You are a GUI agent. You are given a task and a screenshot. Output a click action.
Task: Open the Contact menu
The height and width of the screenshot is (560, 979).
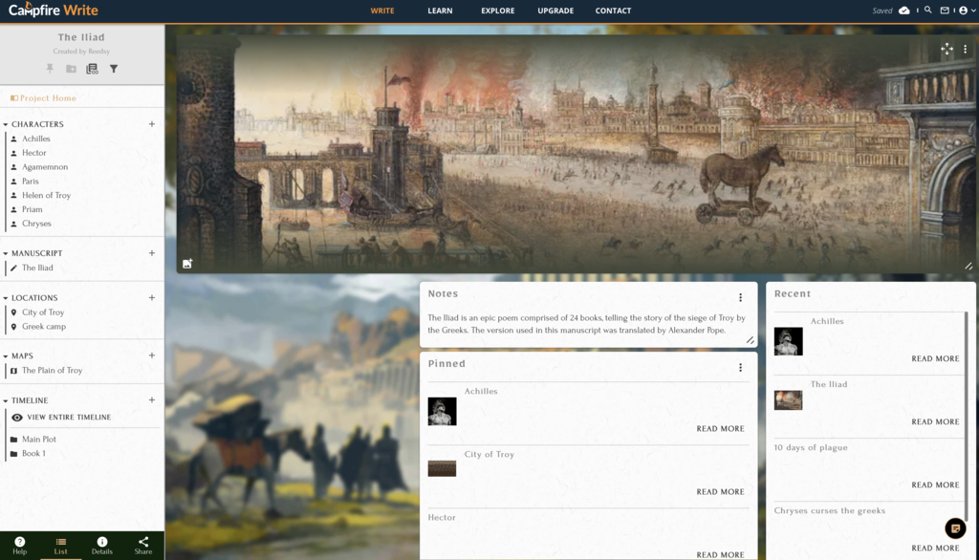[x=613, y=11]
